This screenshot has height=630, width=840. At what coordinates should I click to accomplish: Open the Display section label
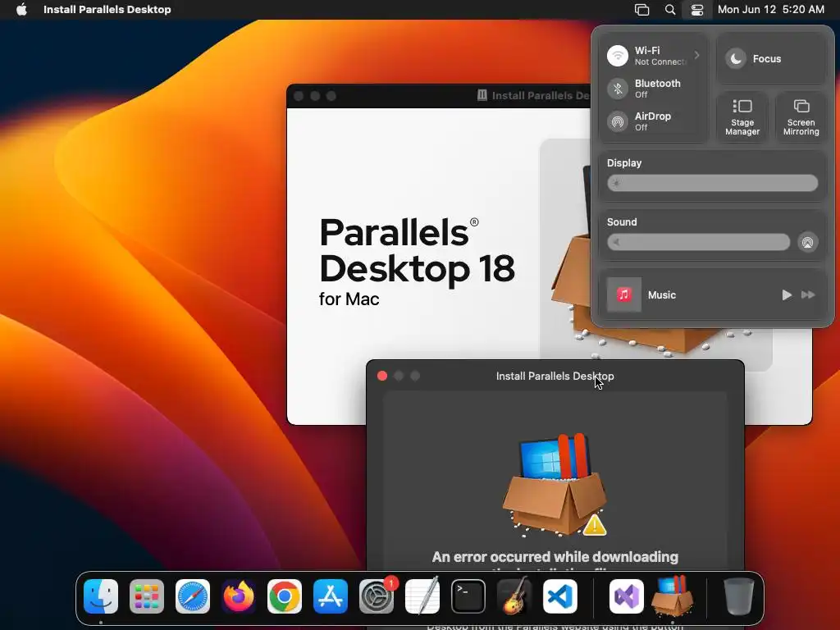pyautogui.click(x=624, y=163)
